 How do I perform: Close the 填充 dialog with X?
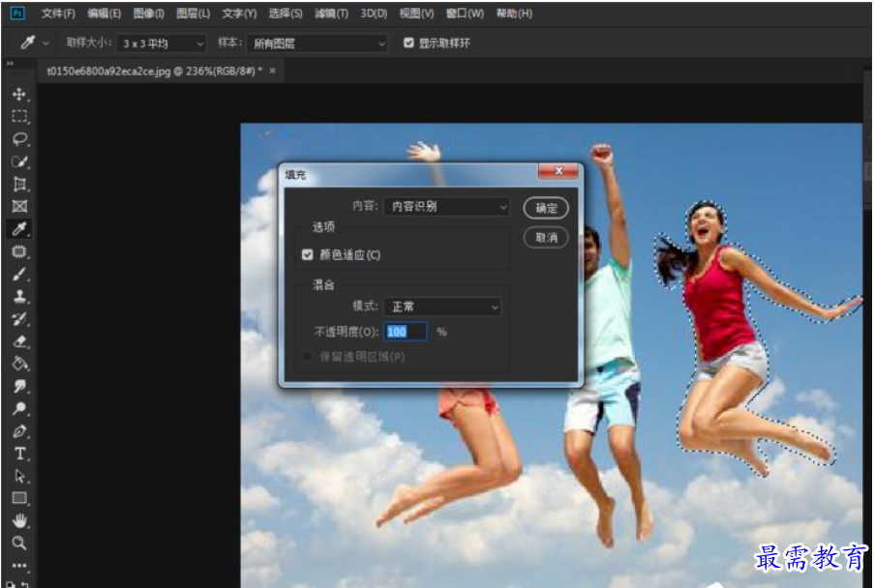click(x=559, y=171)
